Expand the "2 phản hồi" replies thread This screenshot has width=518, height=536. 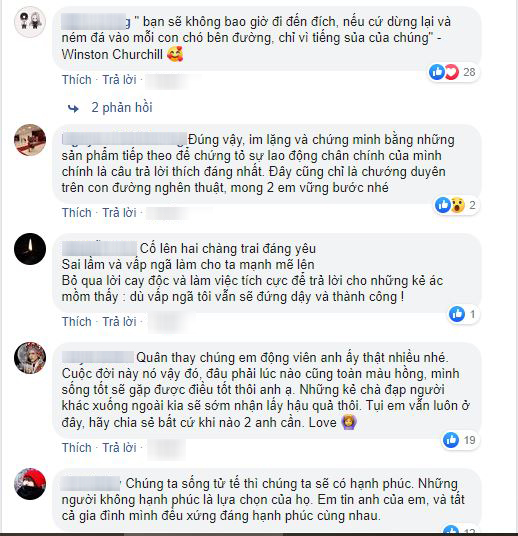coord(122,108)
